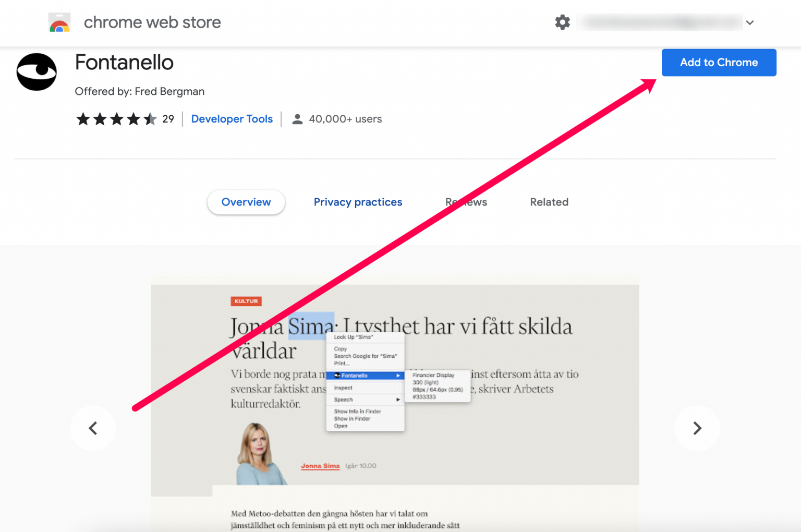Select the fifth rating star
The height and width of the screenshot is (532, 801).
[151, 119]
